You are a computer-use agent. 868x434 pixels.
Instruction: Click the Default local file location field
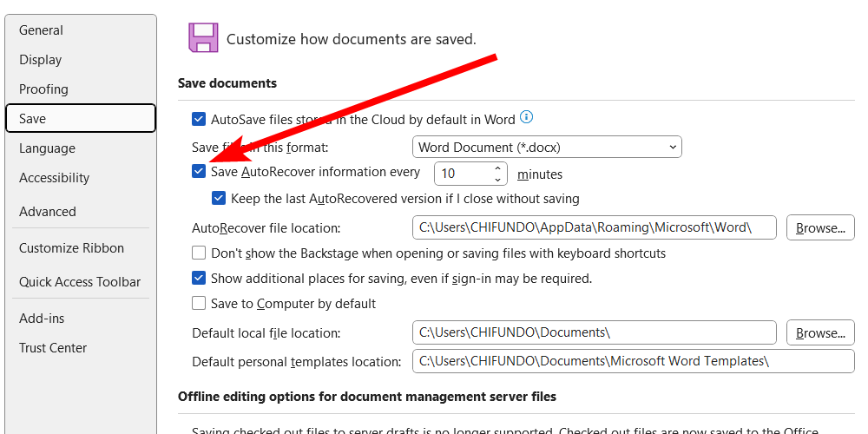tap(595, 332)
